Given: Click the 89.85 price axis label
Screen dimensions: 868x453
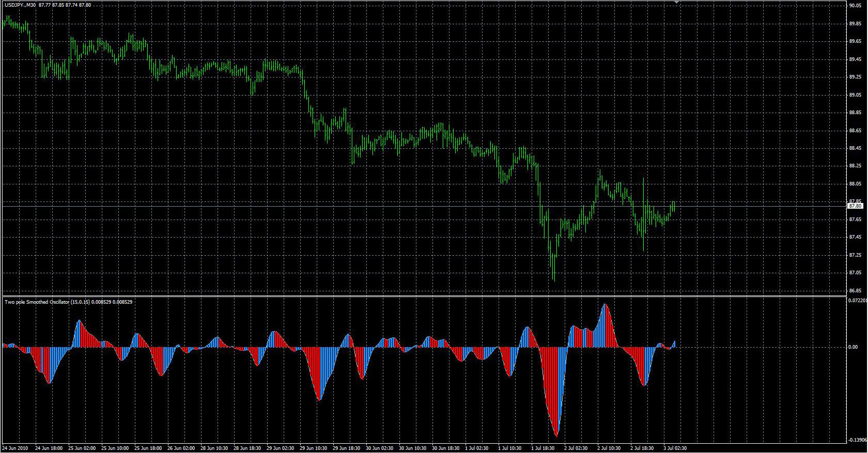Looking at the screenshot, I should pos(855,23).
